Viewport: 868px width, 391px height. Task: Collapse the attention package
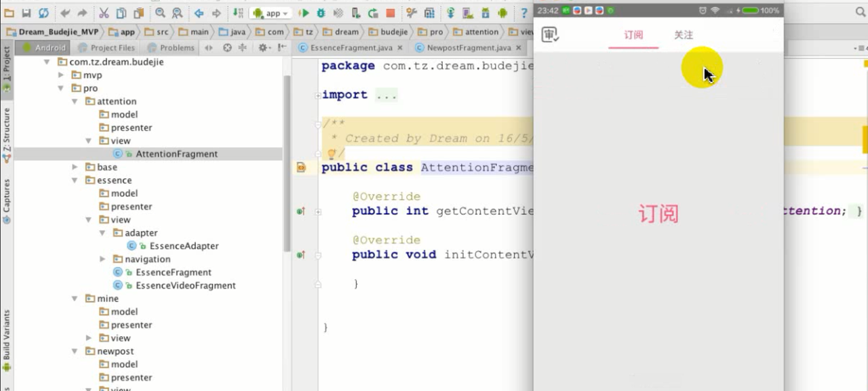pyautogui.click(x=74, y=102)
